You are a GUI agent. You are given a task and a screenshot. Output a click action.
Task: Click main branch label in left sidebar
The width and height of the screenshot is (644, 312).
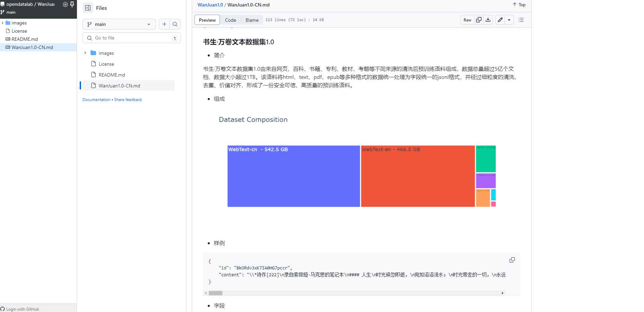(11, 12)
